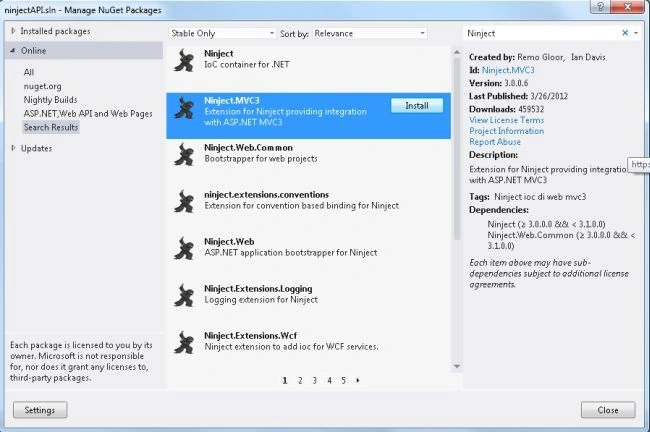Select the Ninject.Extensions.Wcf package title
The image size is (650, 432).
(x=250, y=335)
